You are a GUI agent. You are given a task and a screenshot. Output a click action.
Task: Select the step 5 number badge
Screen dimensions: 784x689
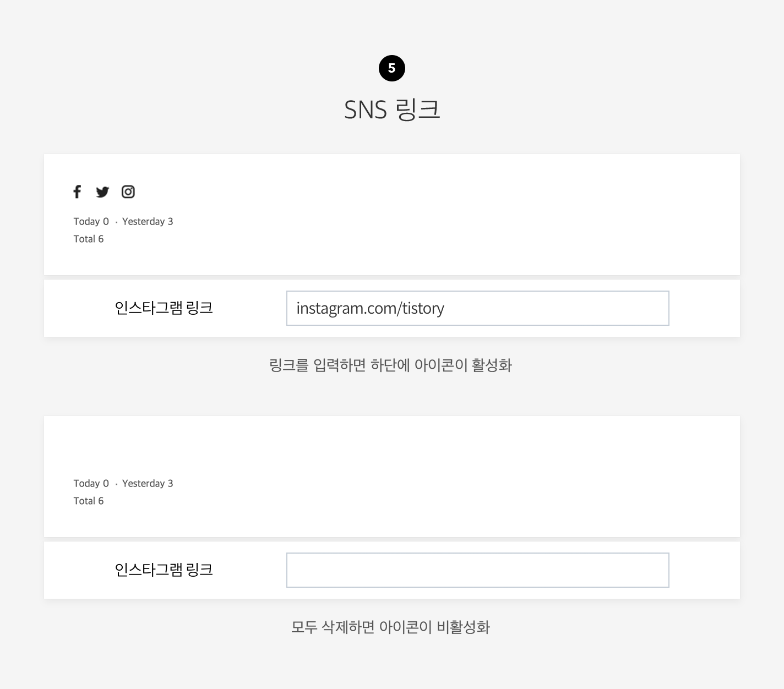pos(392,68)
